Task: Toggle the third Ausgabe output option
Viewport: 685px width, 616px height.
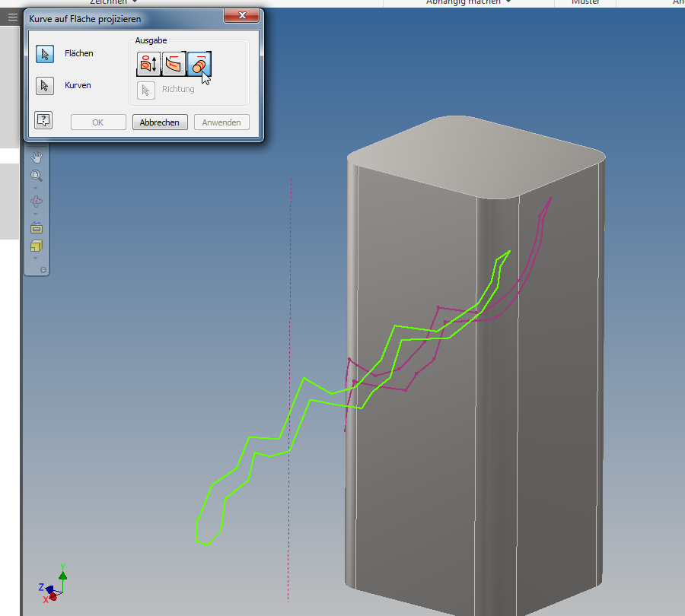Action: coord(198,64)
